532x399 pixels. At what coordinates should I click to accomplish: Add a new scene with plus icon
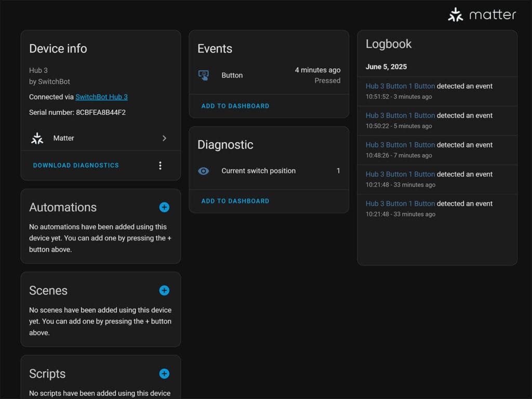pyautogui.click(x=164, y=290)
